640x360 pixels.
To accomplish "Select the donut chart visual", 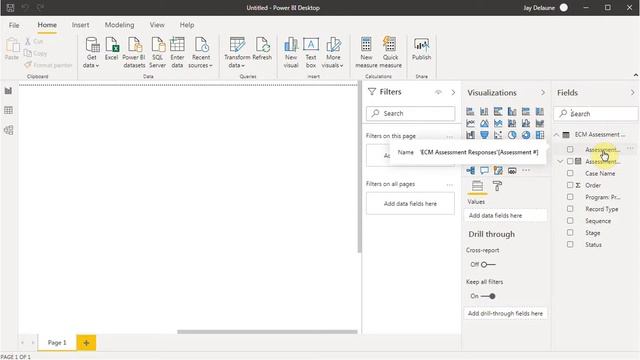I will [x=526, y=135].
